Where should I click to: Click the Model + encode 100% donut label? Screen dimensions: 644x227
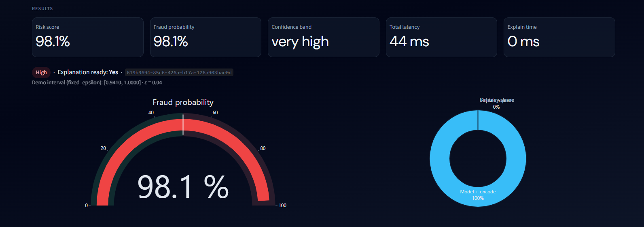478,195
